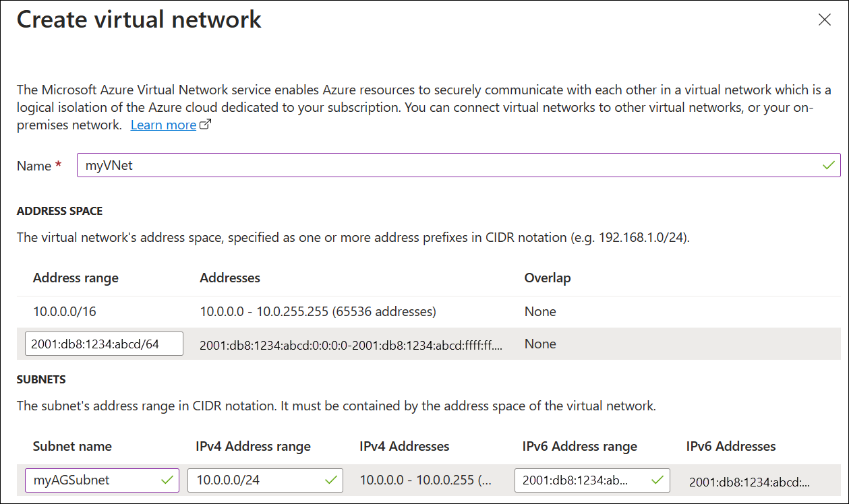Click the Overlap column header
This screenshot has width=849, height=504.
(547, 278)
